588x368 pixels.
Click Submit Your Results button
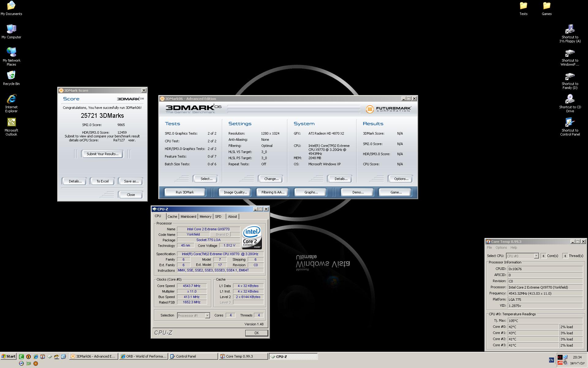[x=102, y=154]
